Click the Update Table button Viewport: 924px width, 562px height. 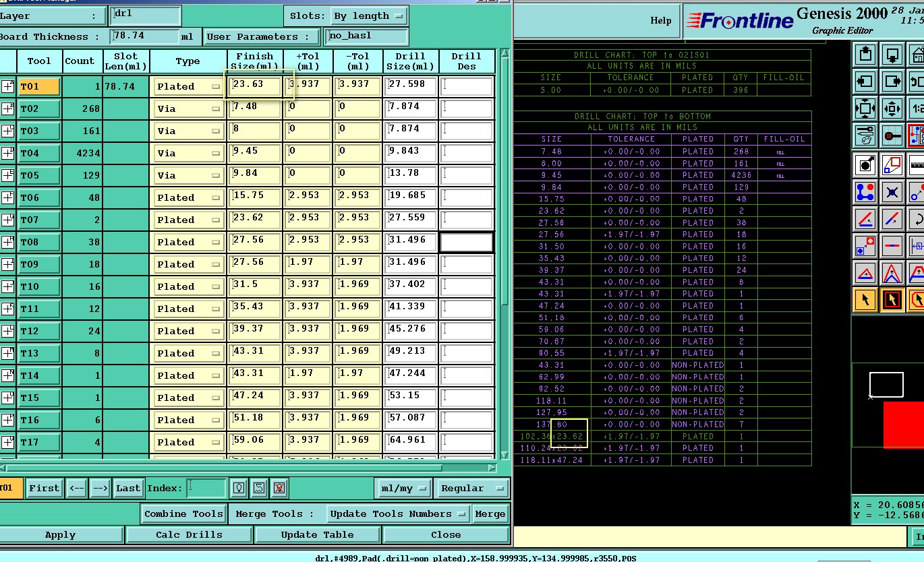point(317,535)
